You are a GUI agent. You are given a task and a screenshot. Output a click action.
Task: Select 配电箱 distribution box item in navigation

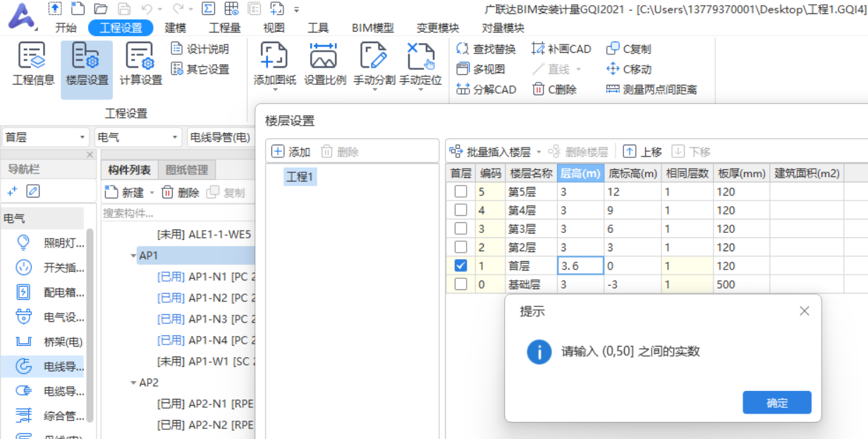click(x=49, y=292)
